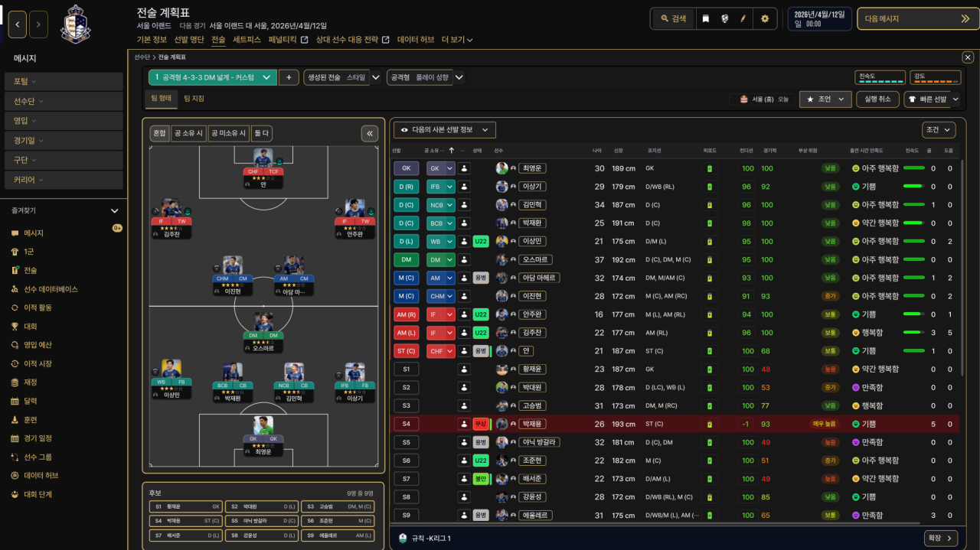Open the globe icon in the top toolbar
980x550 pixels.
click(x=724, y=19)
